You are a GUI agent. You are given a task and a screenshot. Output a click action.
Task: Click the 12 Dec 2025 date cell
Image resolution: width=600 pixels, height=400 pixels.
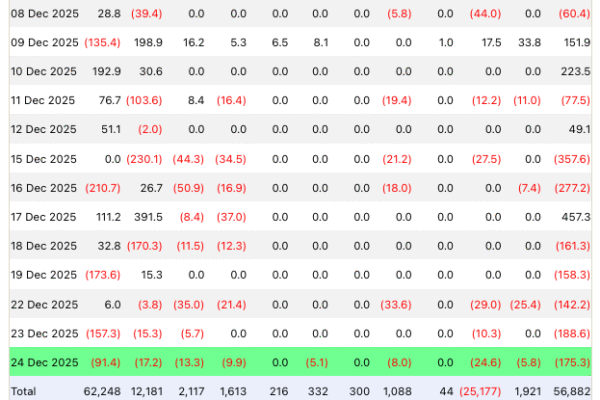43,129
